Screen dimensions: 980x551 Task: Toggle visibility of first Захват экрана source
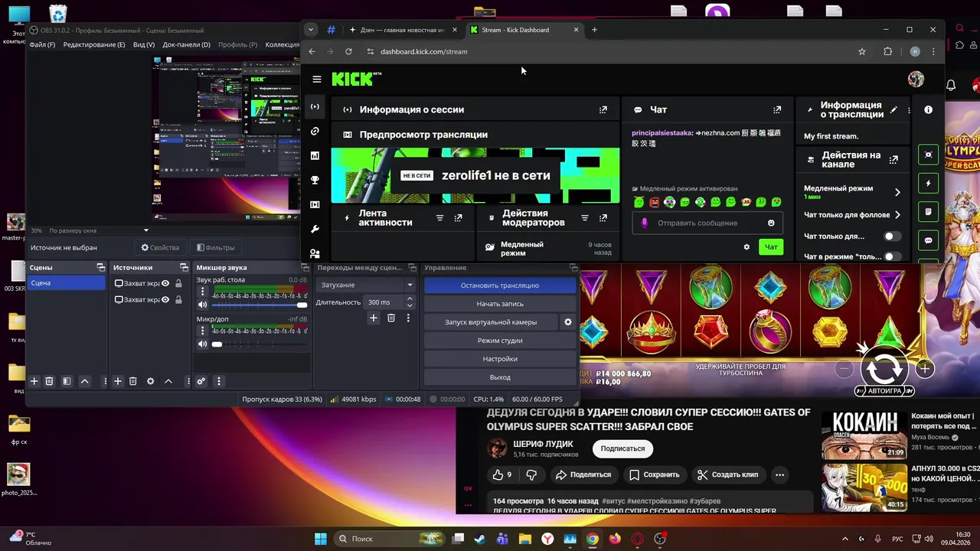pyautogui.click(x=165, y=283)
